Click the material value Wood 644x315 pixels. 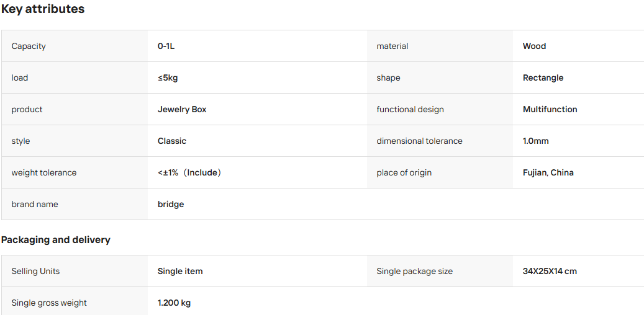[534, 46]
